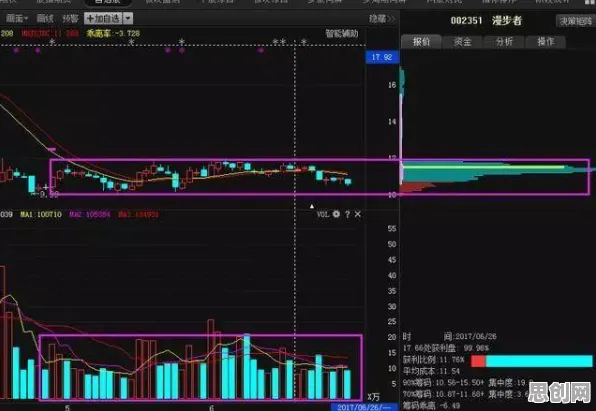
Task: Close the VOL indicator panel
Action: coord(358,214)
